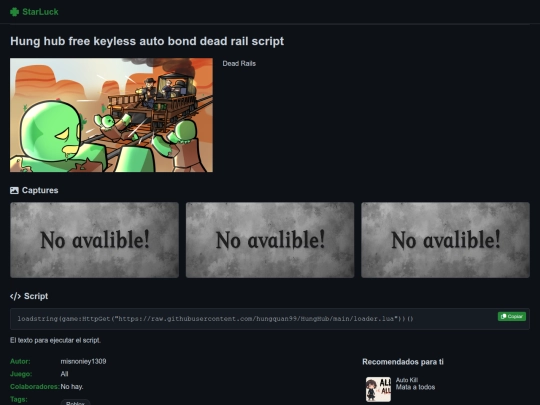Click El texto para ejecutar el script
Screen dimensions: 540x405
pyautogui.click(x=55, y=340)
